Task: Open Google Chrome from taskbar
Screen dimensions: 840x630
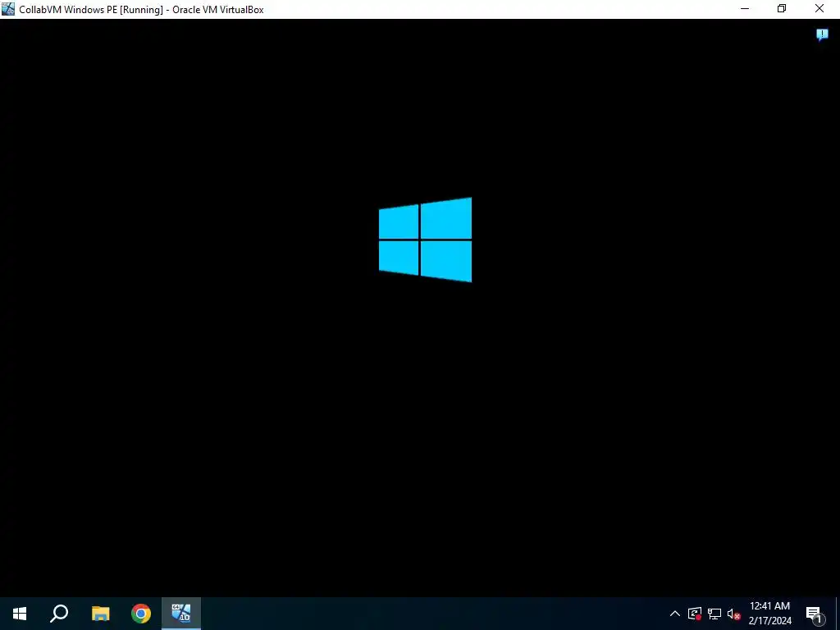Action: [x=141, y=614]
